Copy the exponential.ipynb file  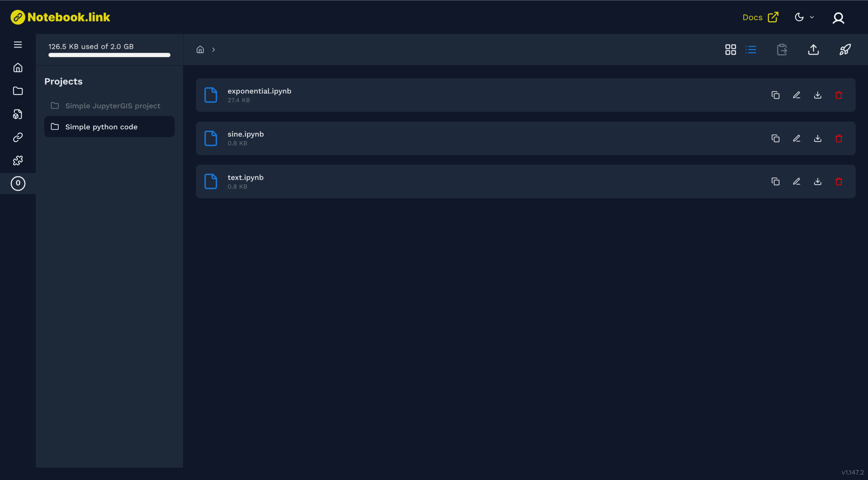coord(775,95)
